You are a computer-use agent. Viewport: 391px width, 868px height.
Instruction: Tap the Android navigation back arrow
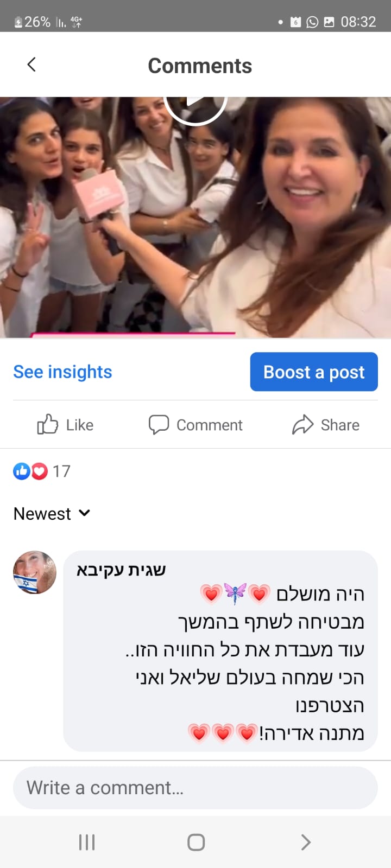306,842
